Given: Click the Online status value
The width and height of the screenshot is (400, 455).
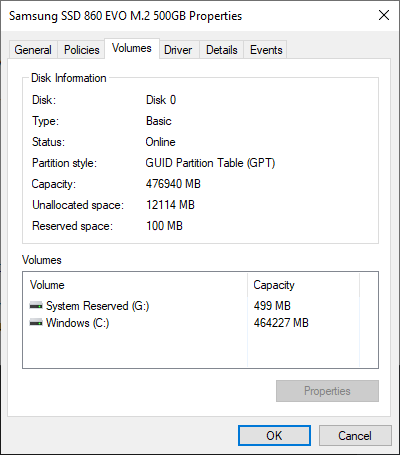Looking at the screenshot, I should pos(160,142).
